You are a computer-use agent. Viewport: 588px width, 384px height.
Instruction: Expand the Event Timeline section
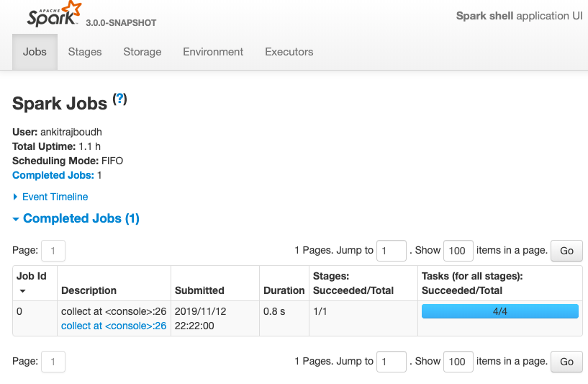point(50,197)
